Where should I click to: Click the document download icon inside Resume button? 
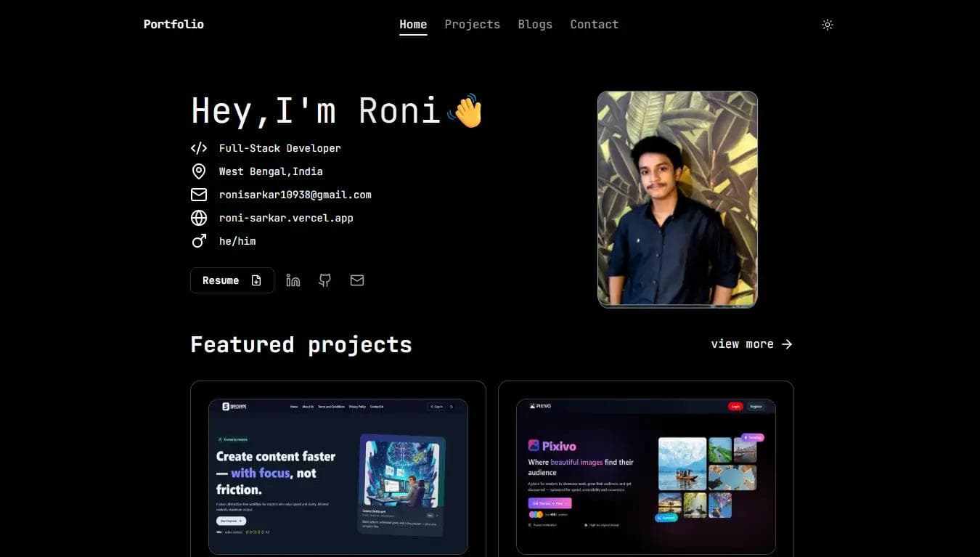[256, 280]
